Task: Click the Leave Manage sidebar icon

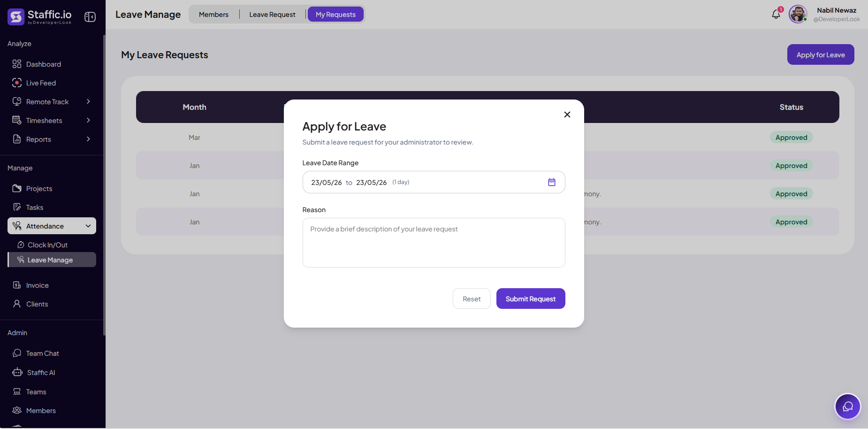Action: tap(21, 260)
